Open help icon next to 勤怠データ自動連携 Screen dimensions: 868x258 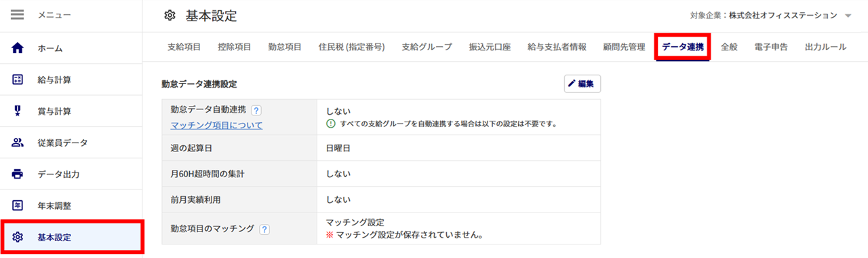(256, 110)
